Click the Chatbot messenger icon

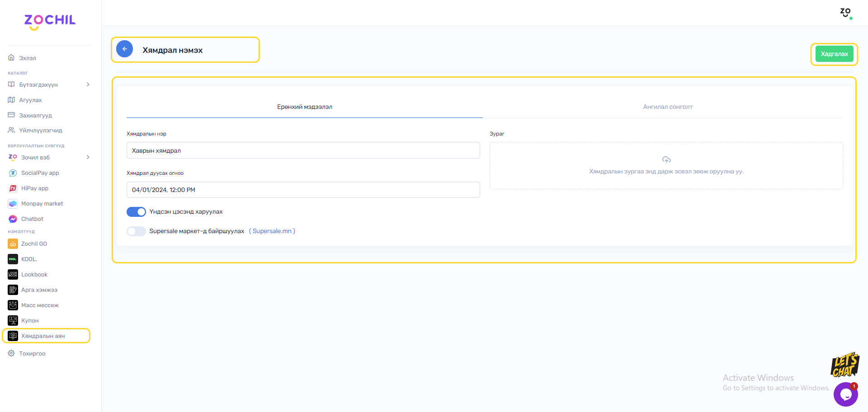click(13, 219)
